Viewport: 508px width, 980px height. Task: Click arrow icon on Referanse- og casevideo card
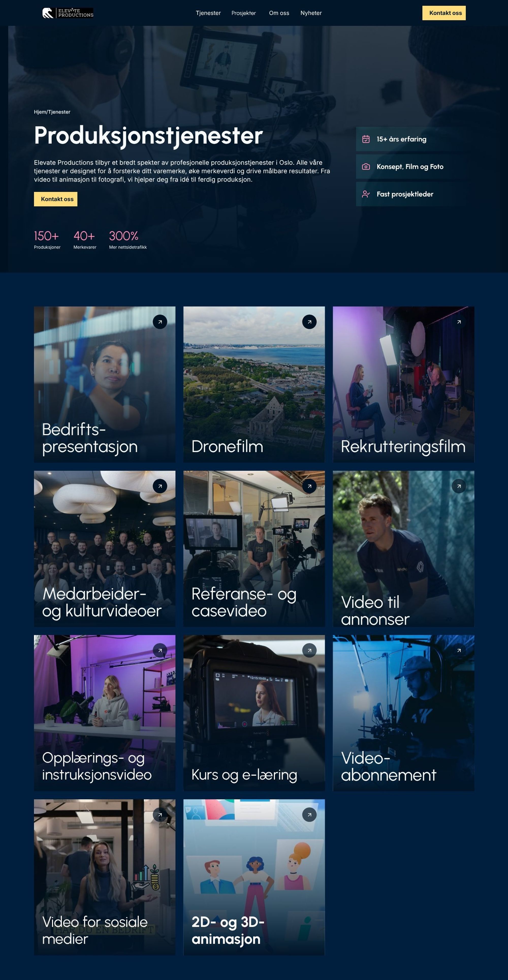click(309, 486)
